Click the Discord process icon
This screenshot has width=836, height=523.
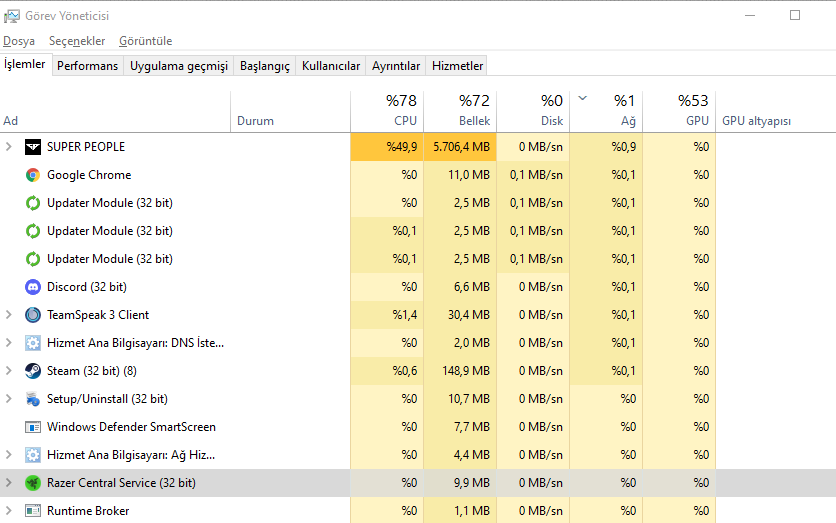click(33, 287)
